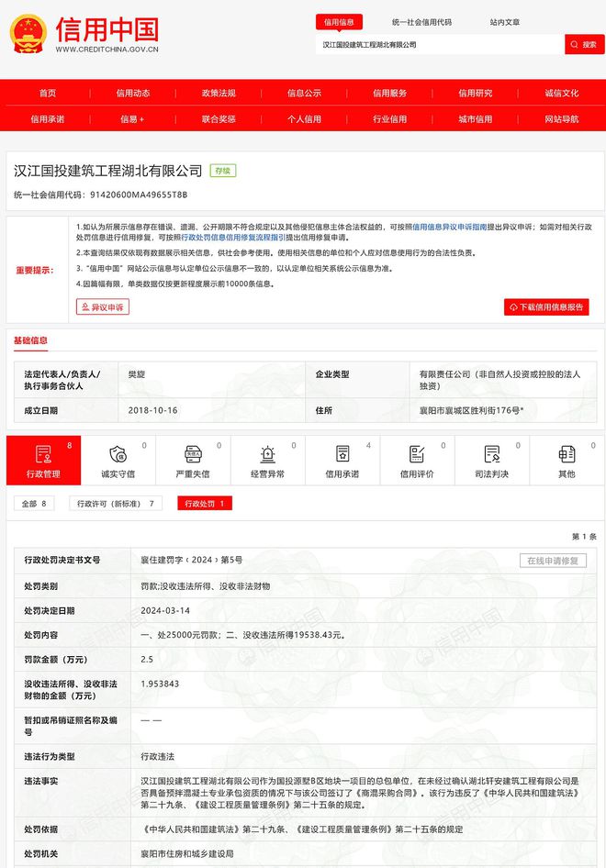The image size is (606, 868).
Task: Open 信用承诺 item in red navigation bar
Action: pyautogui.click(x=48, y=119)
